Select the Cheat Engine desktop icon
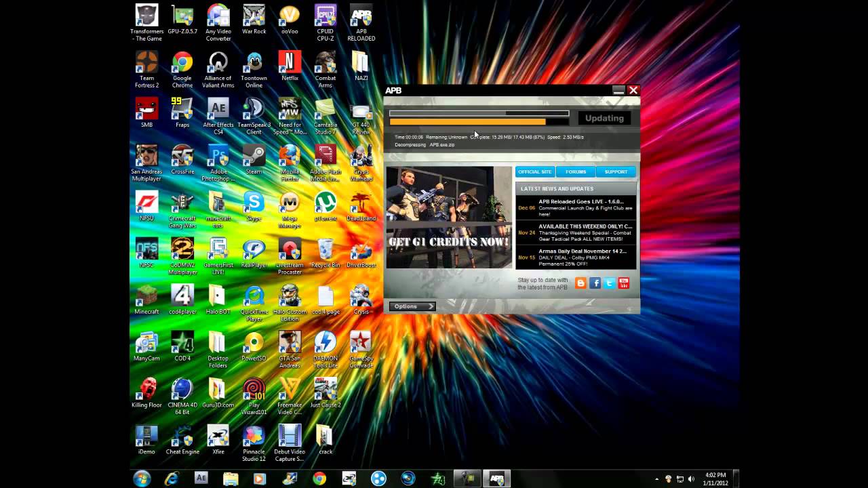The image size is (868, 488). click(x=182, y=441)
